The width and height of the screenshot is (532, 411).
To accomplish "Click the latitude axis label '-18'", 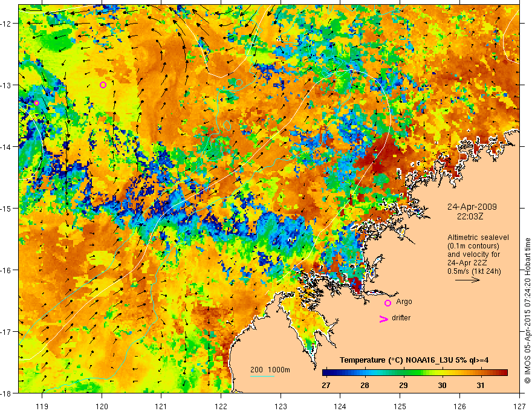I will [x=7, y=393].
